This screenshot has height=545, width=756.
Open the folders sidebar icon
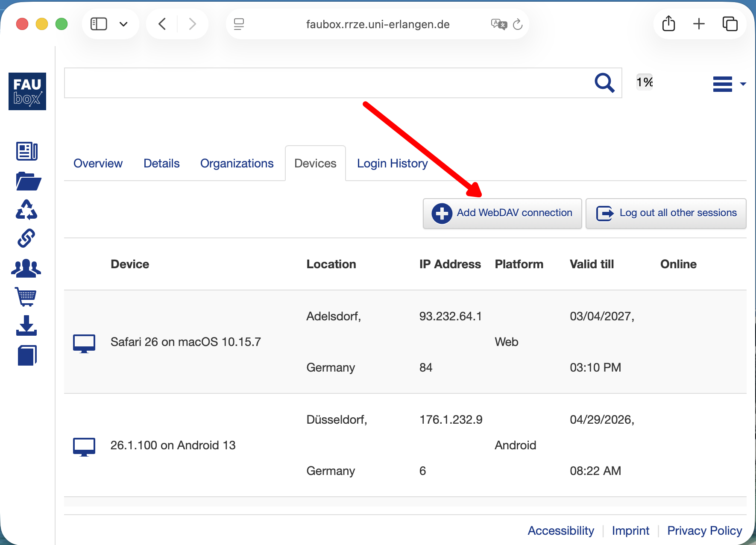(x=28, y=181)
